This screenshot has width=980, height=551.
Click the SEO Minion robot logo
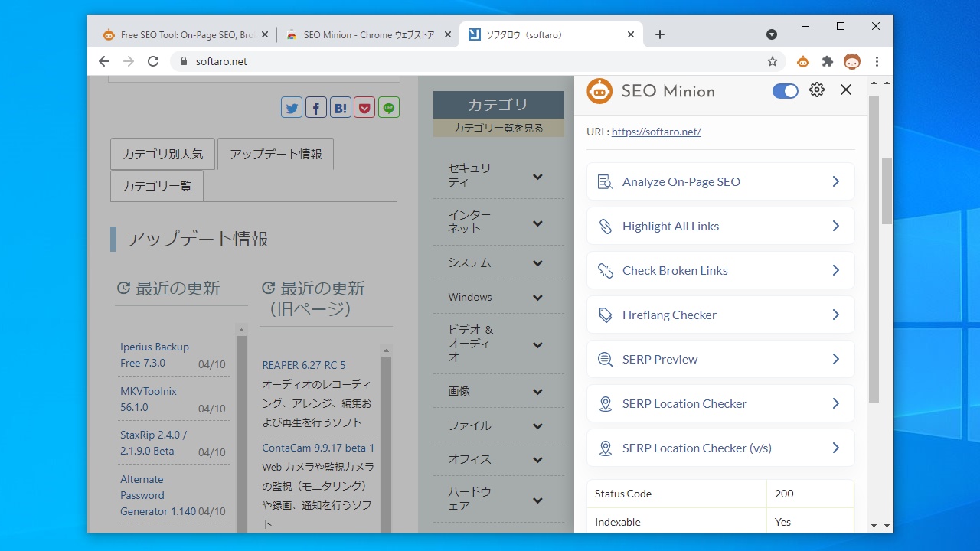coord(599,91)
